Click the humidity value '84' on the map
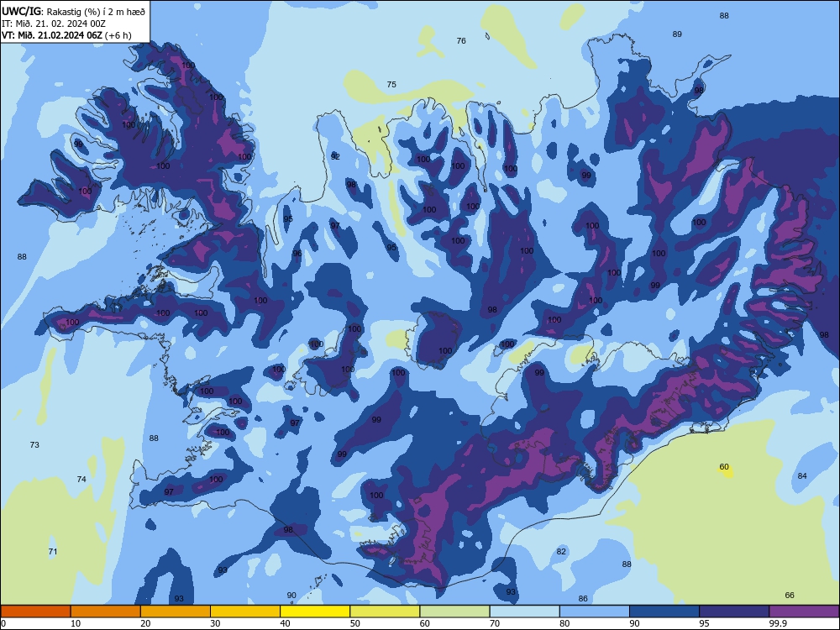840x630 pixels. pos(802,476)
